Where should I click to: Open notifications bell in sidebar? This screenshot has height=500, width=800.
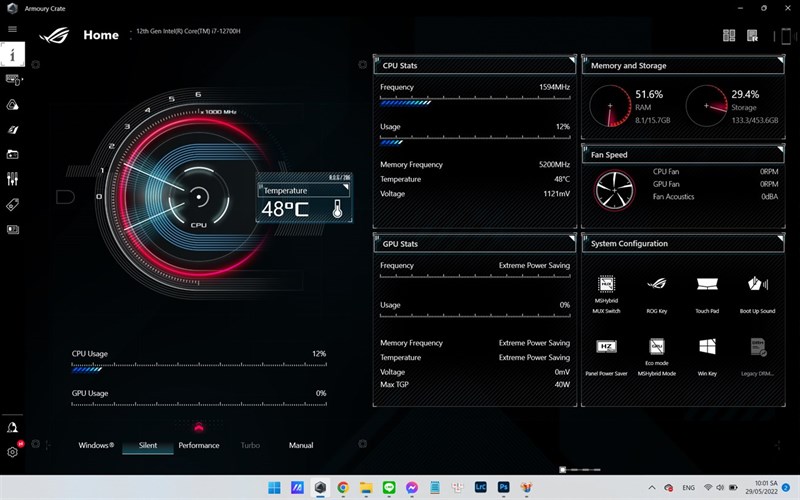coord(13,428)
